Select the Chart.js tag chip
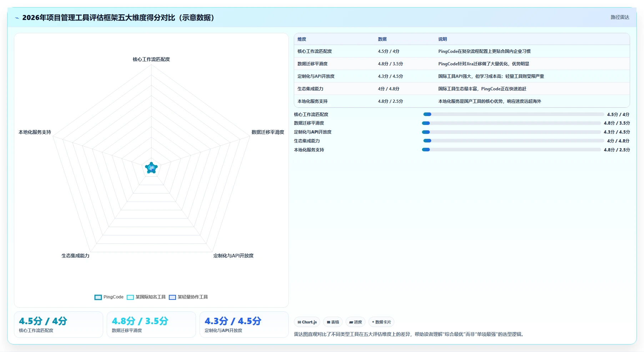Screen dimensions: 644x352 pos(307,322)
